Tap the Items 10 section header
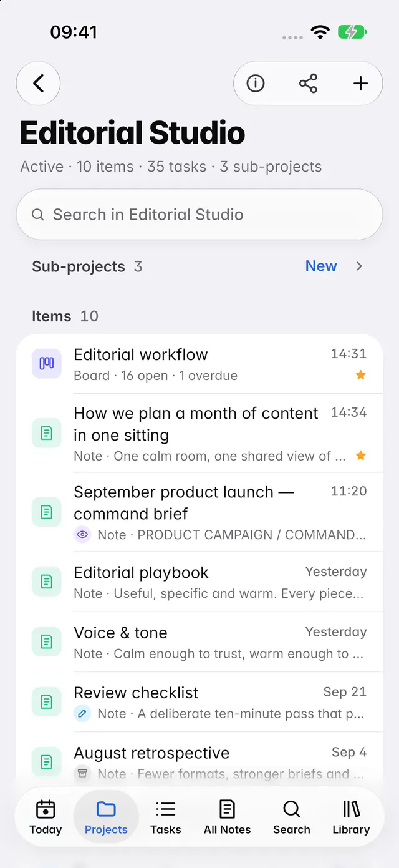The height and width of the screenshot is (868, 399). click(65, 316)
